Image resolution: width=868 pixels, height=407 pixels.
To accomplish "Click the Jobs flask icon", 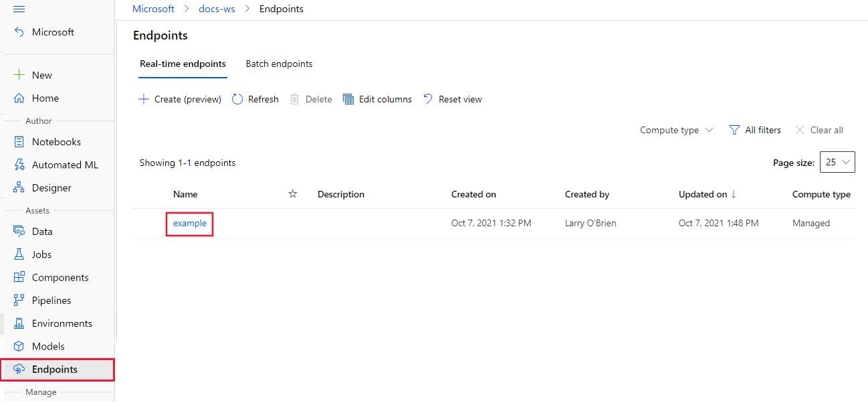I will 19,254.
